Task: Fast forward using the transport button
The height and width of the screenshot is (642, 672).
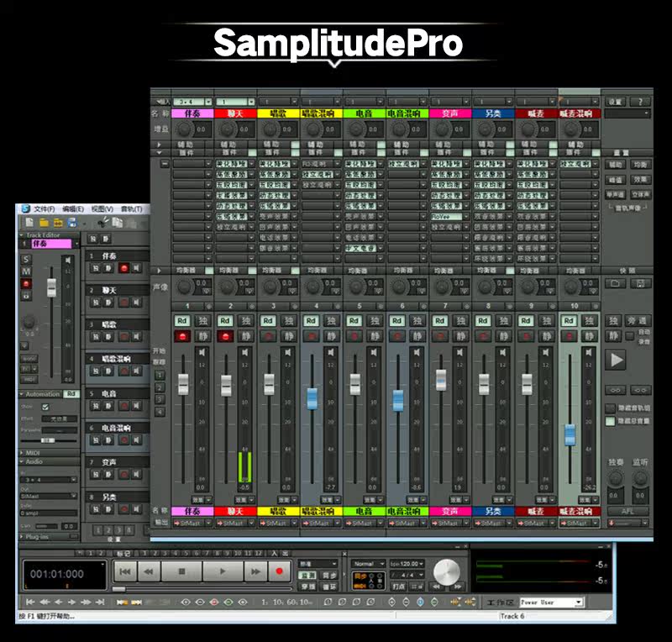Action: pos(255,571)
